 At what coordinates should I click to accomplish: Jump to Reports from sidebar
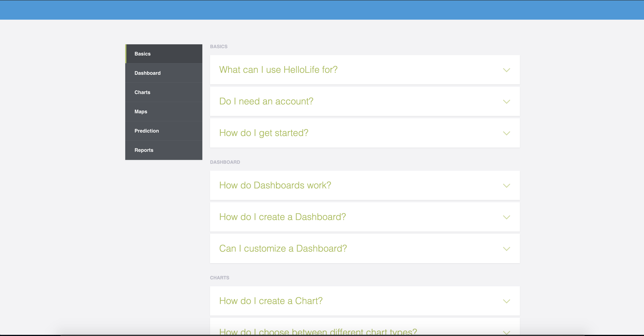pyautogui.click(x=144, y=150)
